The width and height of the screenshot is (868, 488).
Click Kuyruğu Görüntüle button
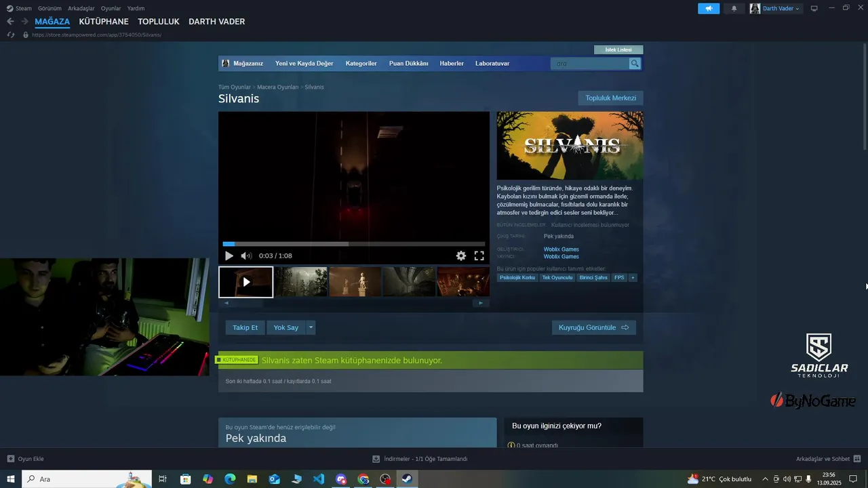click(594, 327)
